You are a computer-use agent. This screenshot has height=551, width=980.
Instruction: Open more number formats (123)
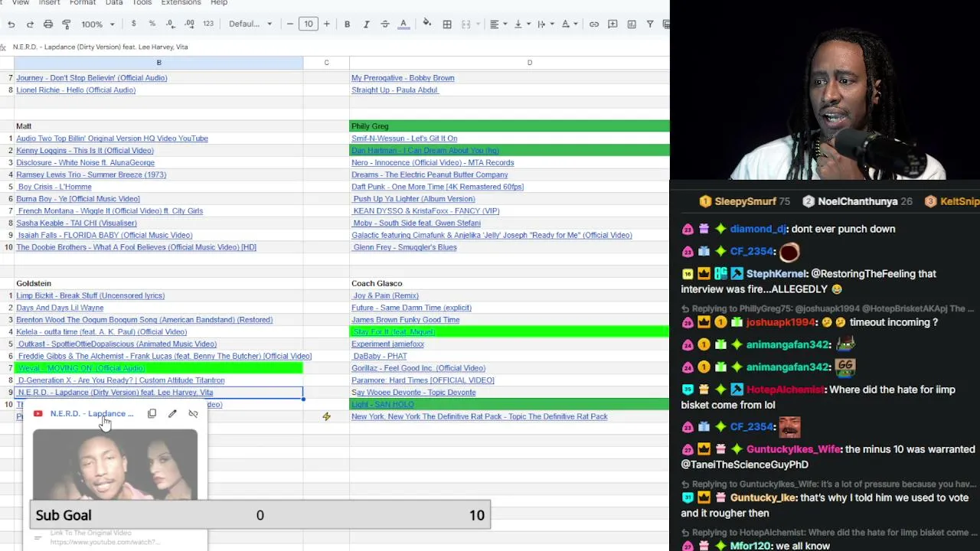coord(208,24)
